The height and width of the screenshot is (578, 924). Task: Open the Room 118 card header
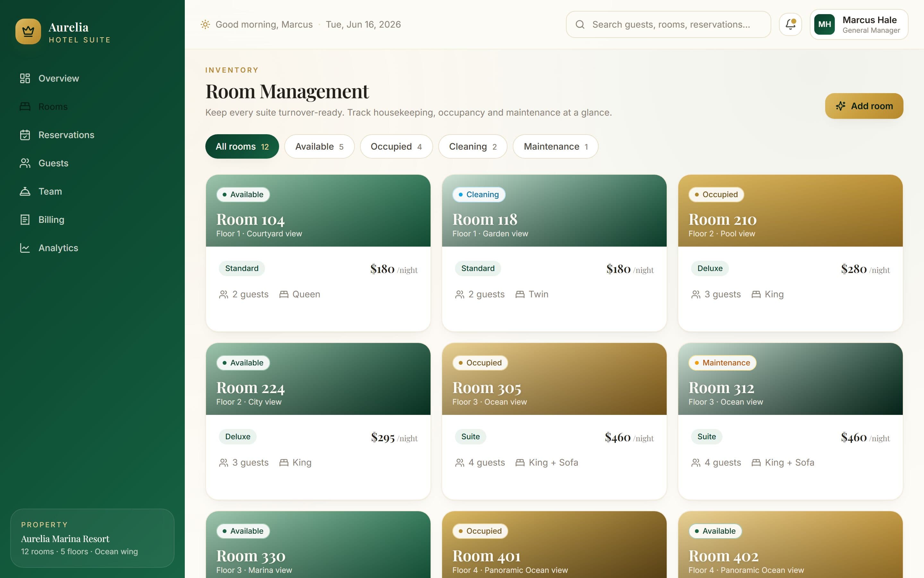pyautogui.click(x=554, y=211)
